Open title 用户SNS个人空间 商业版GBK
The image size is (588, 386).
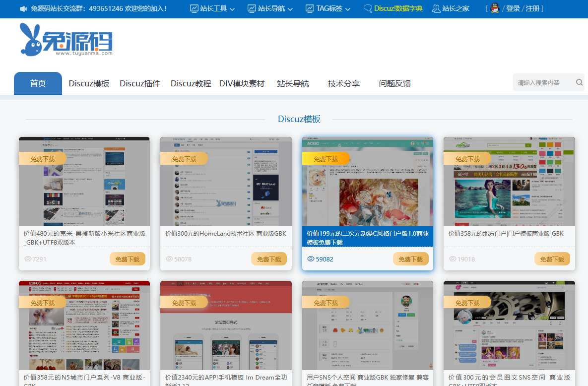coord(368,380)
